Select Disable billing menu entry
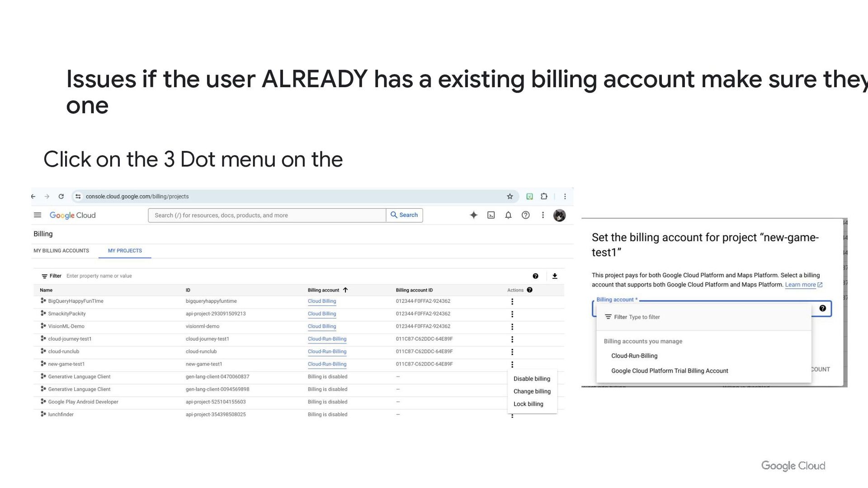This screenshot has width=868, height=488. pos(532,379)
